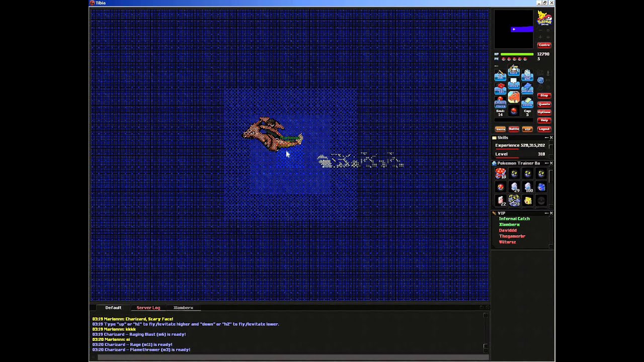Screen dimensions: 644x362
Task: Click the Stop button
Action: coord(544,96)
